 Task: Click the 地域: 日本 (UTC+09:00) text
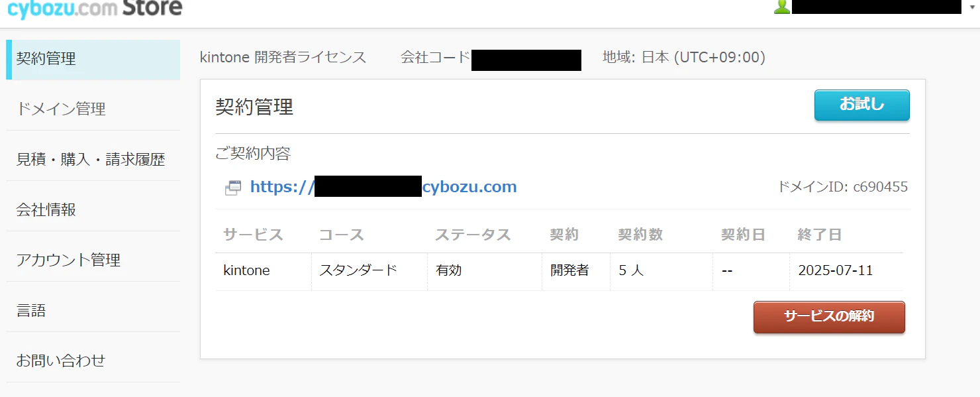pyautogui.click(x=684, y=58)
